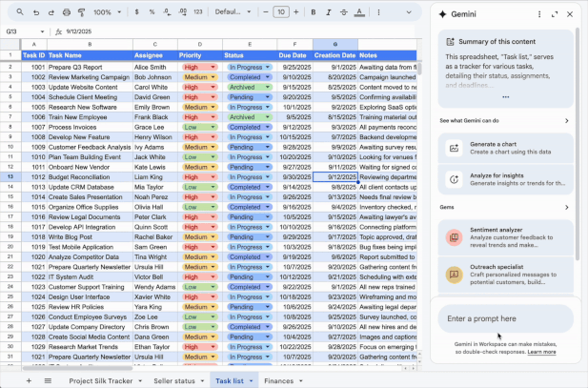This screenshot has height=388, width=588.
Task: Open the Learn more link
Action: coord(542,352)
